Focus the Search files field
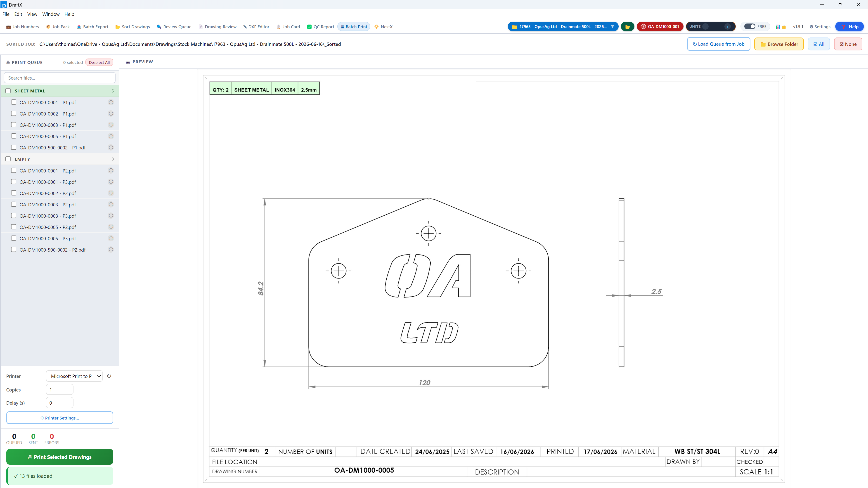The height and width of the screenshot is (488, 868). (60, 78)
